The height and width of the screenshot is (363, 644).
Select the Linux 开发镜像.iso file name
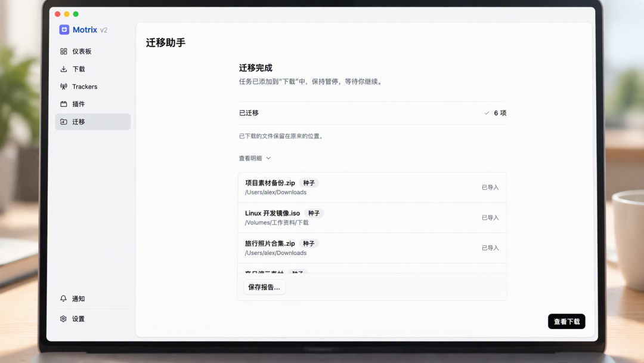273,213
